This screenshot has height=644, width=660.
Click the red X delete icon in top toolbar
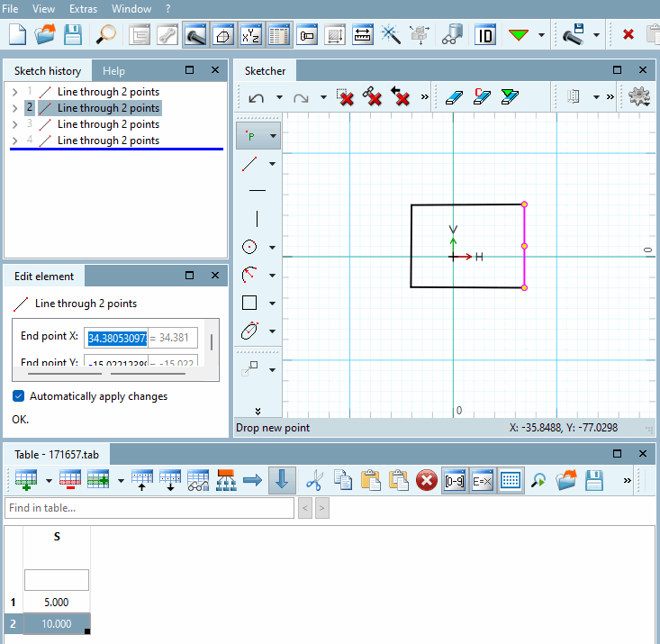click(628, 34)
